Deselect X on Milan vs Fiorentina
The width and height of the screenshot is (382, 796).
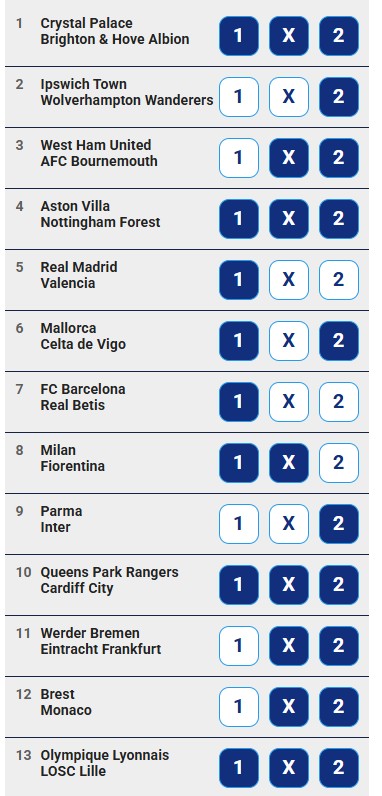click(x=289, y=463)
